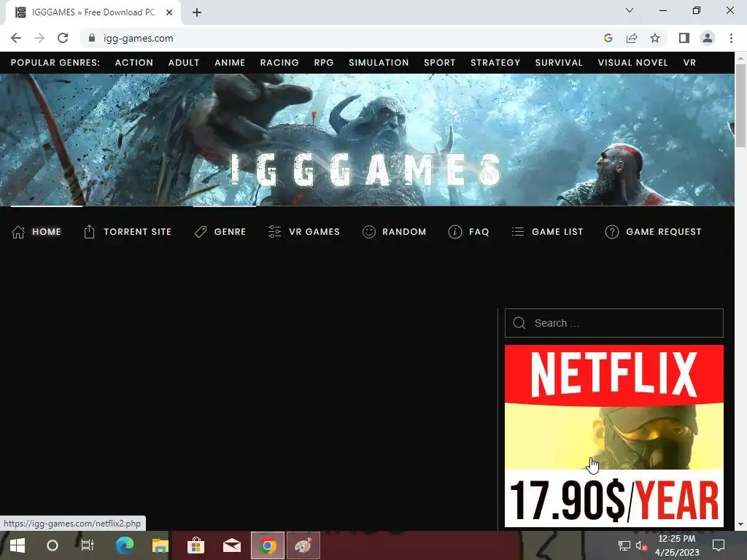
Task: Open the TORRENT SITE link
Action: [137, 232]
